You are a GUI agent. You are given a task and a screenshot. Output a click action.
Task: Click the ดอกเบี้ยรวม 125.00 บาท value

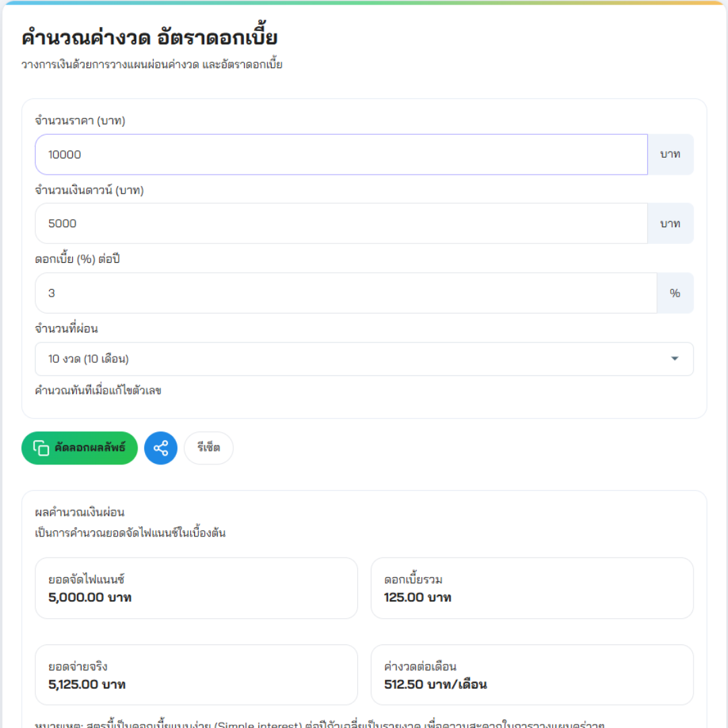[x=417, y=597]
